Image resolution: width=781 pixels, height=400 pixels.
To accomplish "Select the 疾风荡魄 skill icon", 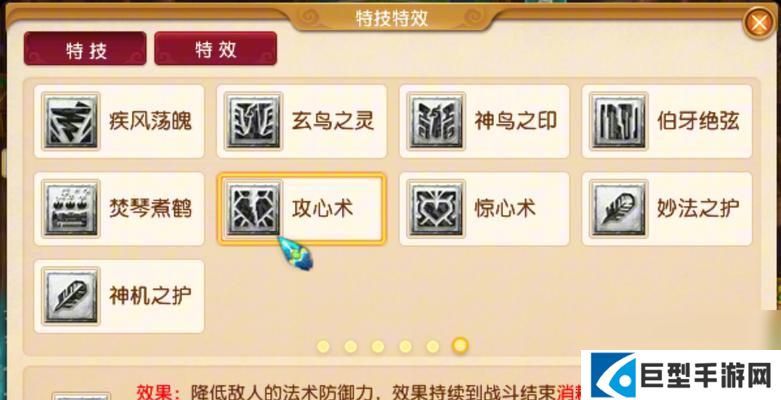I will (x=71, y=121).
